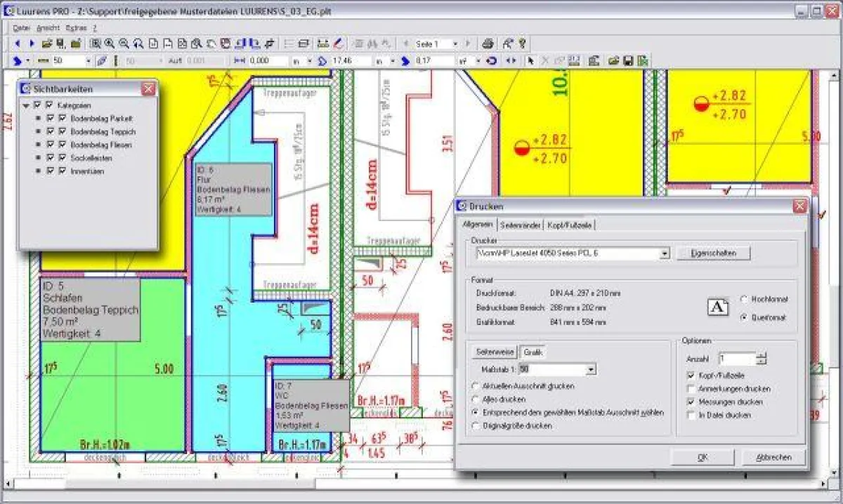Click the lightbulb help icon
843x504 pixels.
click(522, 44)
